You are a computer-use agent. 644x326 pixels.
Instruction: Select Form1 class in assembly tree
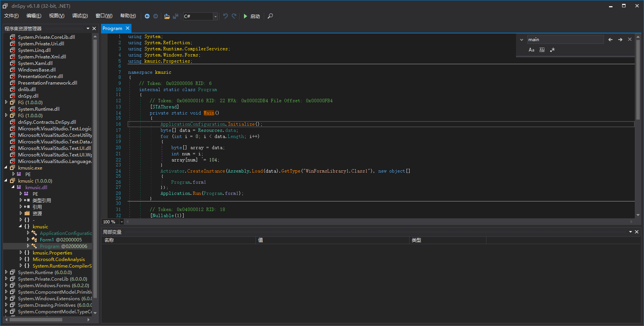[47, 240]
